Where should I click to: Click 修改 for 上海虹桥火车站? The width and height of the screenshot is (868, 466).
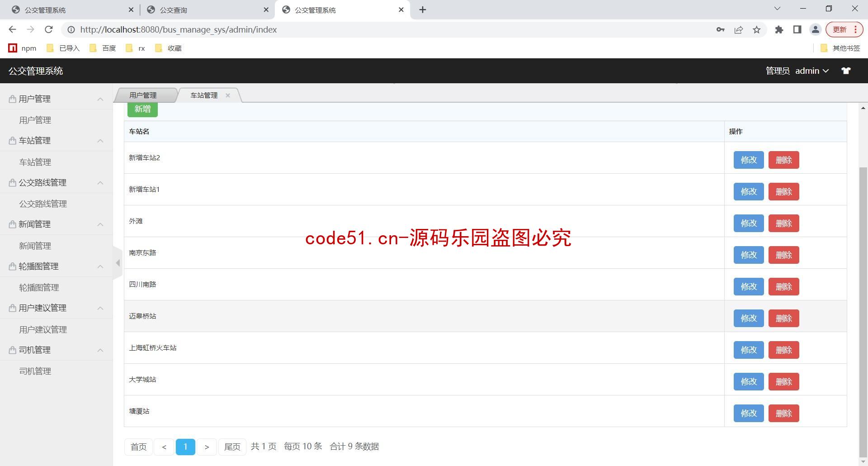coord(749,350)
